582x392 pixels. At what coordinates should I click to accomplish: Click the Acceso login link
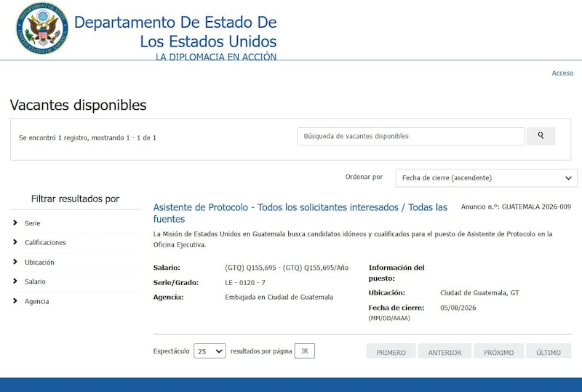coord(562,73)
